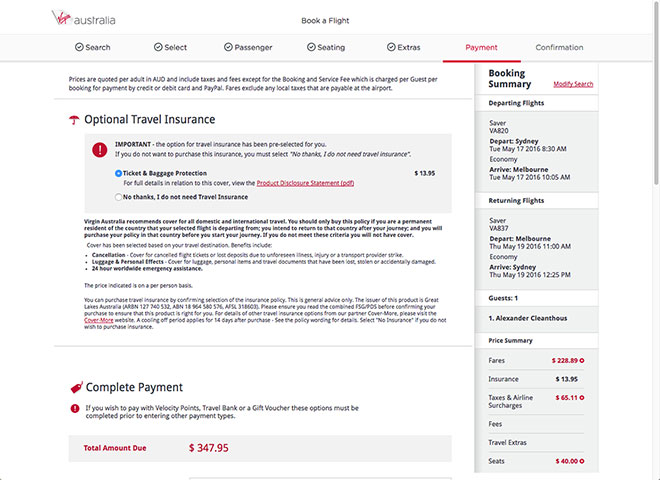Screen dimensions: 660x480
Task: Open the Cover-More website link
Action: point(98,320)
